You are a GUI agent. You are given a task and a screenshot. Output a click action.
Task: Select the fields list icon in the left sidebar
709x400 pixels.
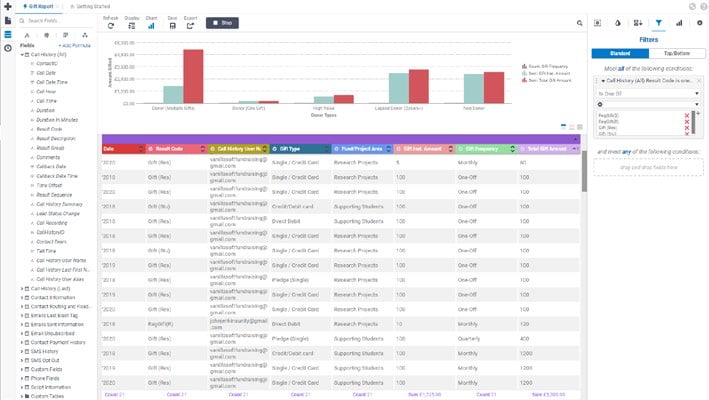tap(8, 34)
